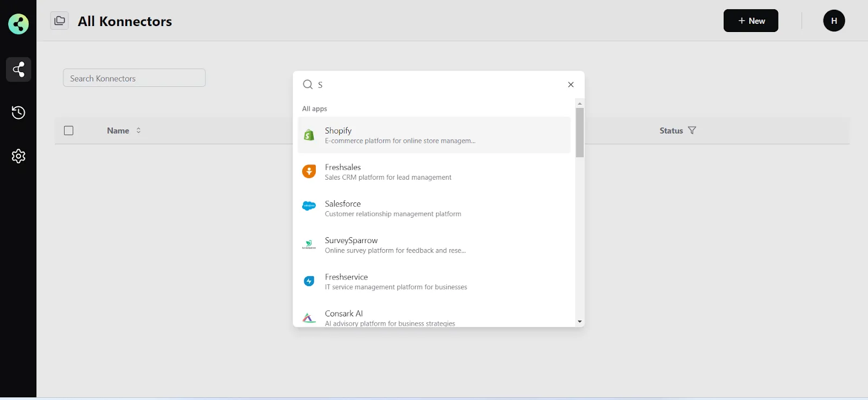
Task: Open the Settings gear icon
Action: (18, 156)
